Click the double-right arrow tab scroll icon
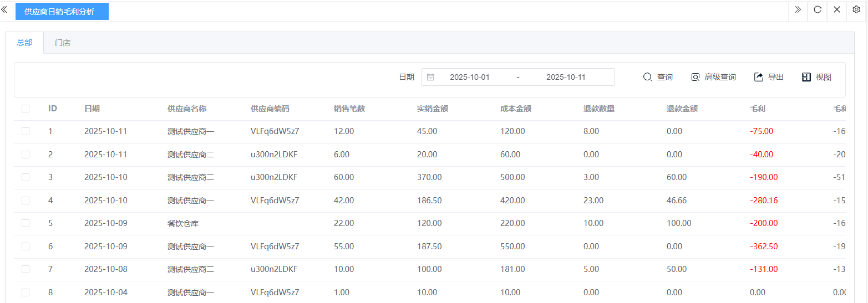The width and height of the screenshot is (868, 303). pyautogui.click(x=798, y=10)
